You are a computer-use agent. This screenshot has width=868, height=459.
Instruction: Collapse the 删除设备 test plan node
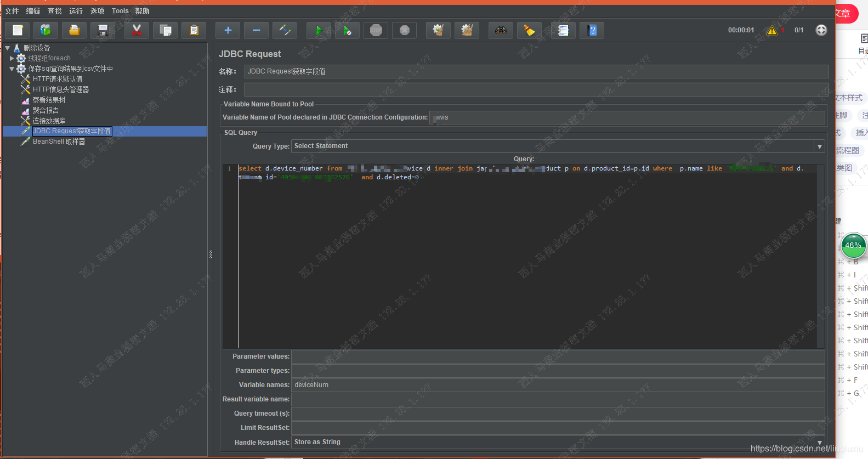(x=8, y=48)
